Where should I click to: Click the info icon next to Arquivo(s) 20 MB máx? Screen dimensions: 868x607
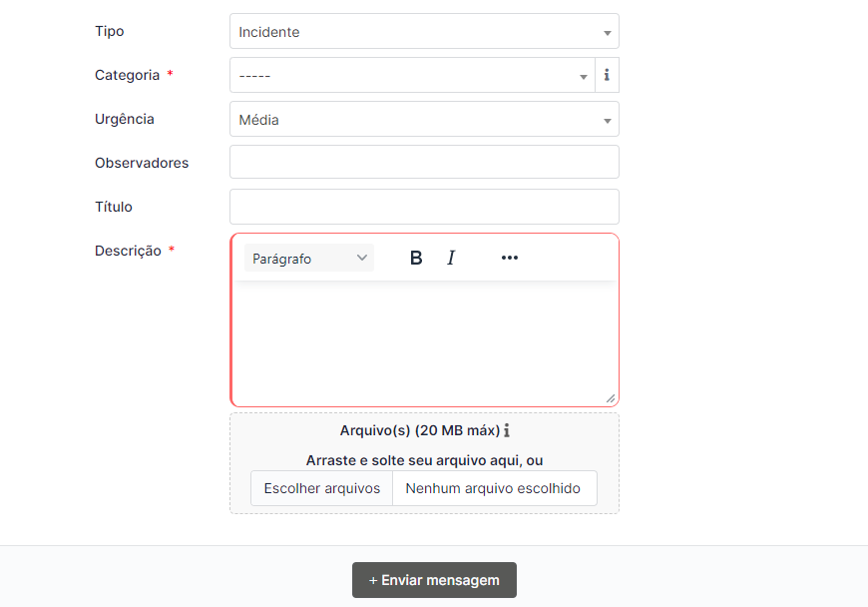(507, 430)
